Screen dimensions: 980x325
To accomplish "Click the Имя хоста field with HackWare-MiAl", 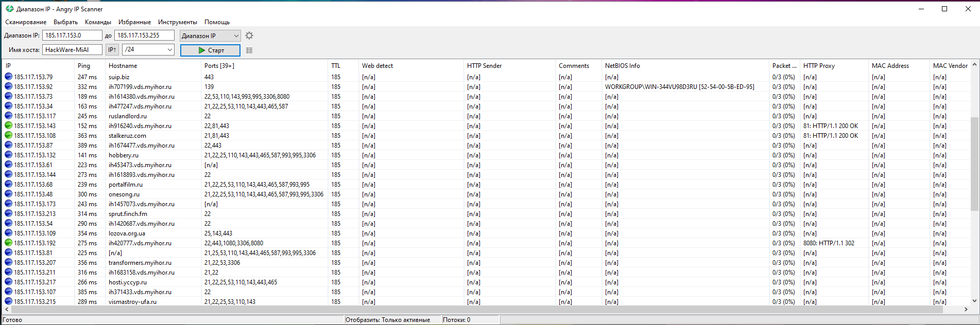I will coord(72,50).
